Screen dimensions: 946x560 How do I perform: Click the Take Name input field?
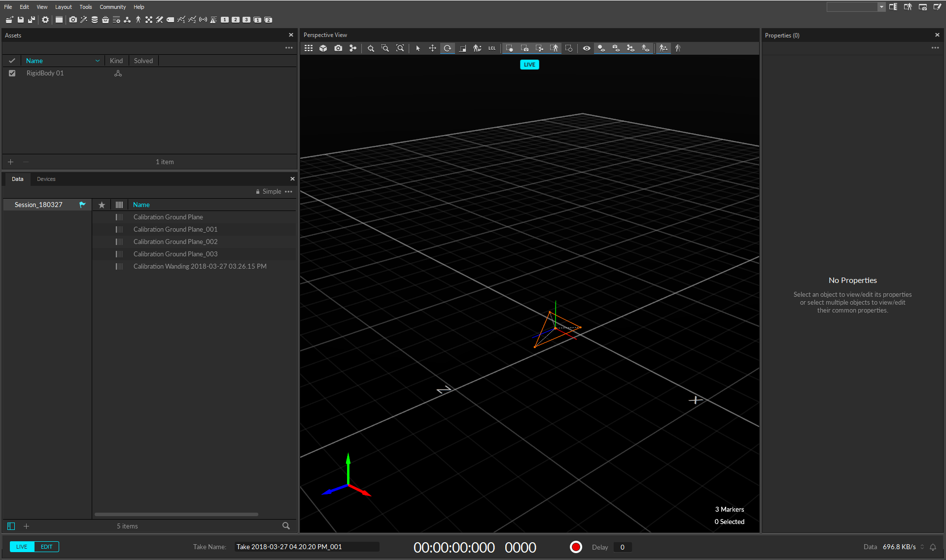(x=307, y=546)
